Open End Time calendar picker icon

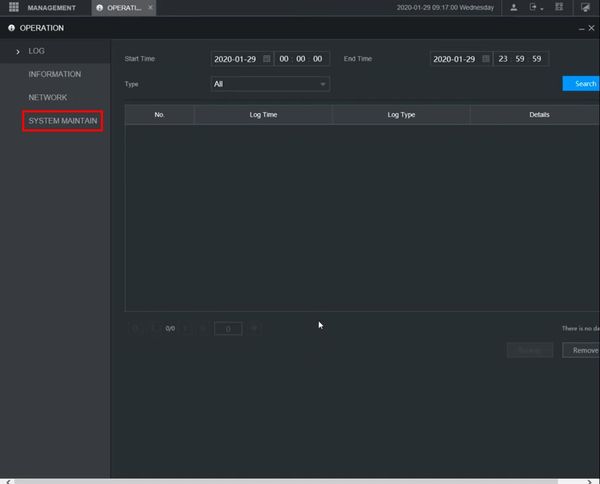coord(486,59)
